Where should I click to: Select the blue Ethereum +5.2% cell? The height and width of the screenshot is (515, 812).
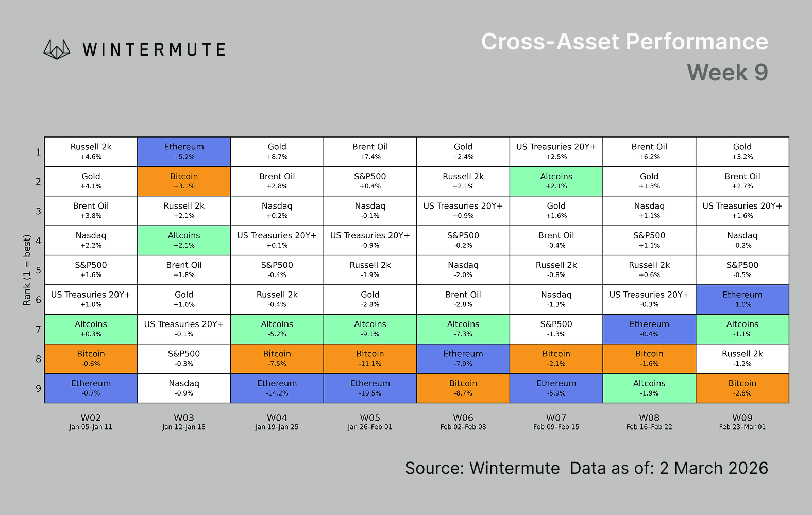click(x=184, y=151)
